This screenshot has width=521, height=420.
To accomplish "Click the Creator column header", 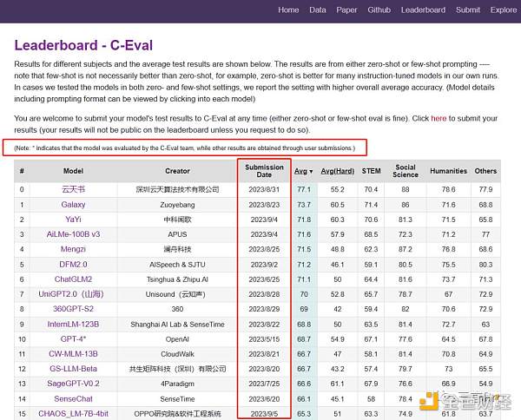I will tap(177, 171).
